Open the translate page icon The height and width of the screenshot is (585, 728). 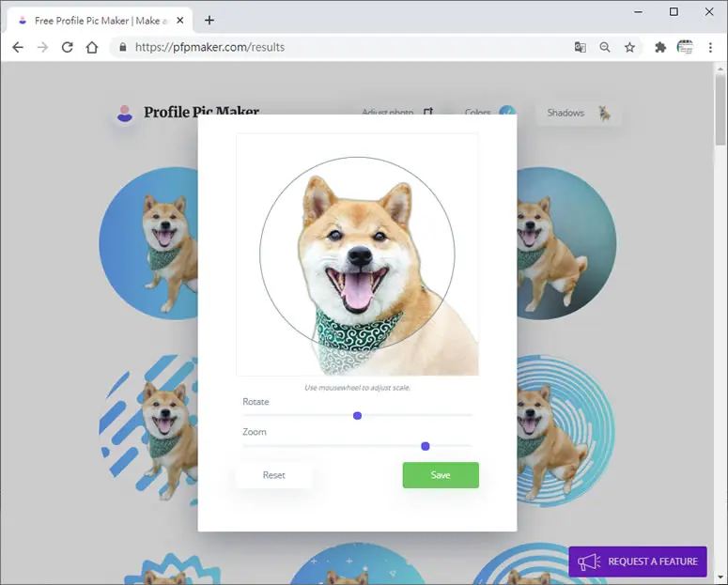(x=580, y=47)
